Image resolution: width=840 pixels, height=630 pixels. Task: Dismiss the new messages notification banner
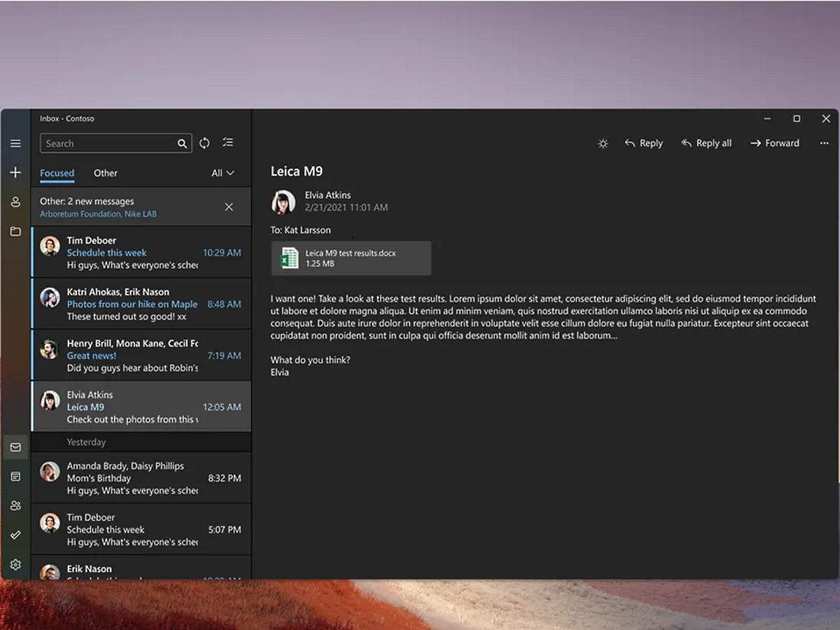pyautogui.click(x=229, y=206)
